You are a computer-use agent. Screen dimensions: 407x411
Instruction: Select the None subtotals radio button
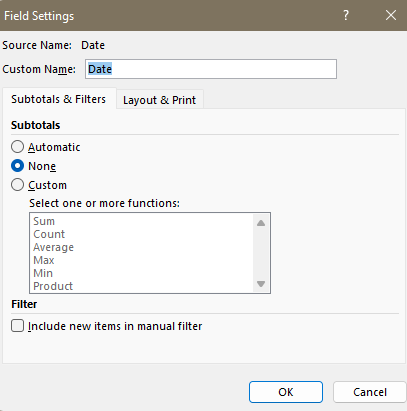coord(17,166)
